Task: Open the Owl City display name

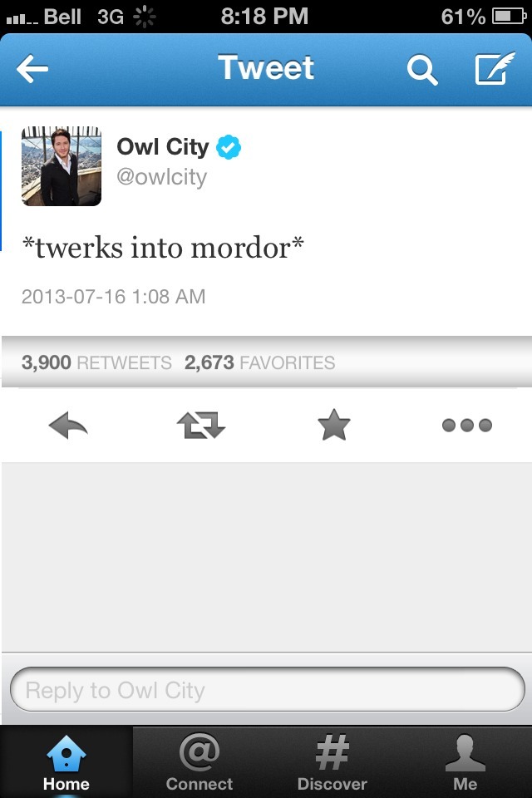Action: coord(162,146)
